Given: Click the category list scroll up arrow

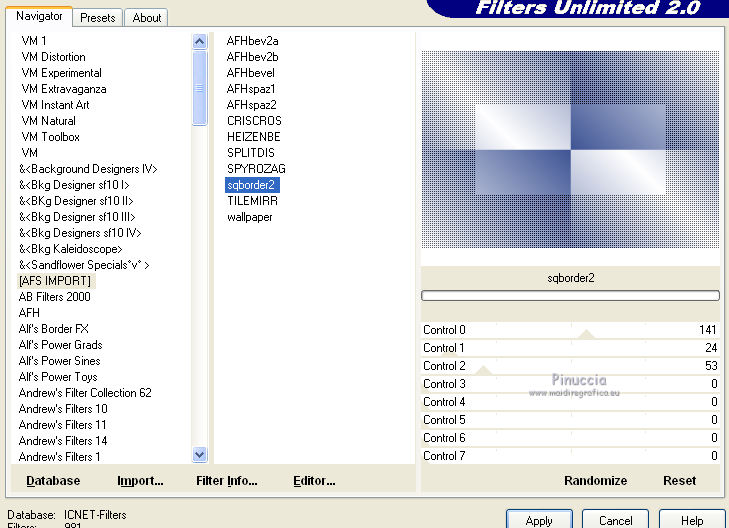Looking at the screenshot, I should pyautogui.click(x=199, y=42).
